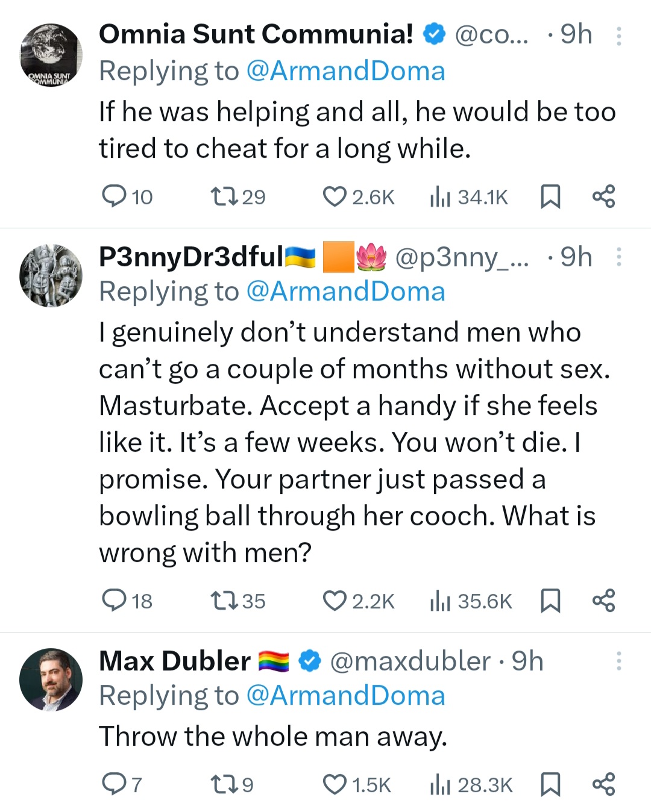Open more options for Omnia Sunt Communia's tweet

pos(618,36)
